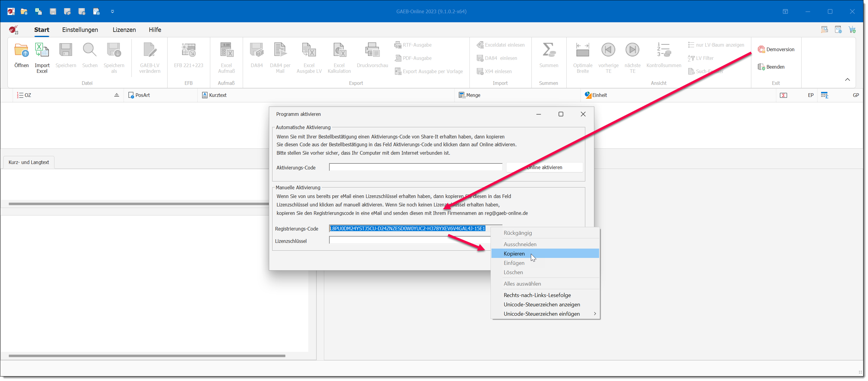Open the Einstellungen ribbon tab

pyautogui.click(x=80, y=30)
